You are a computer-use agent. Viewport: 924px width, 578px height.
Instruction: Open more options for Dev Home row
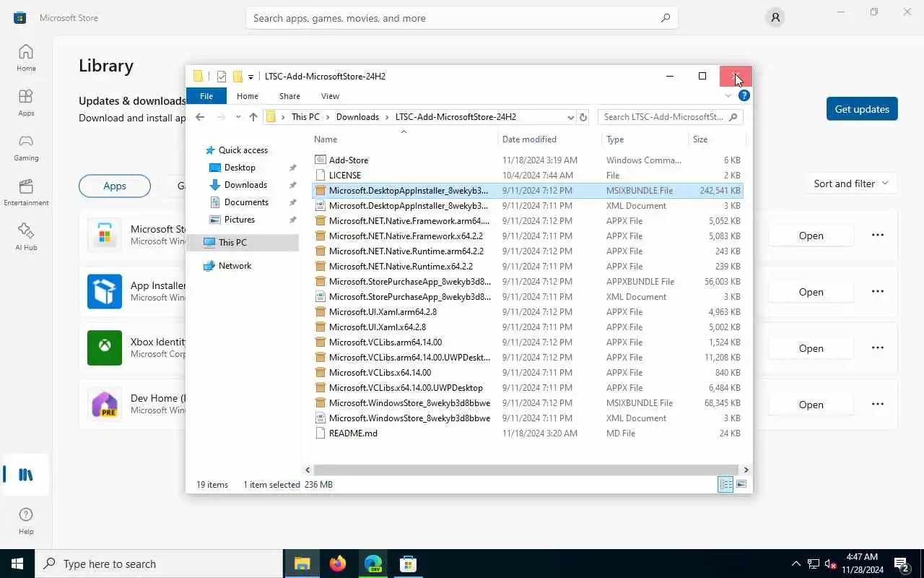(x=878, y=404)
